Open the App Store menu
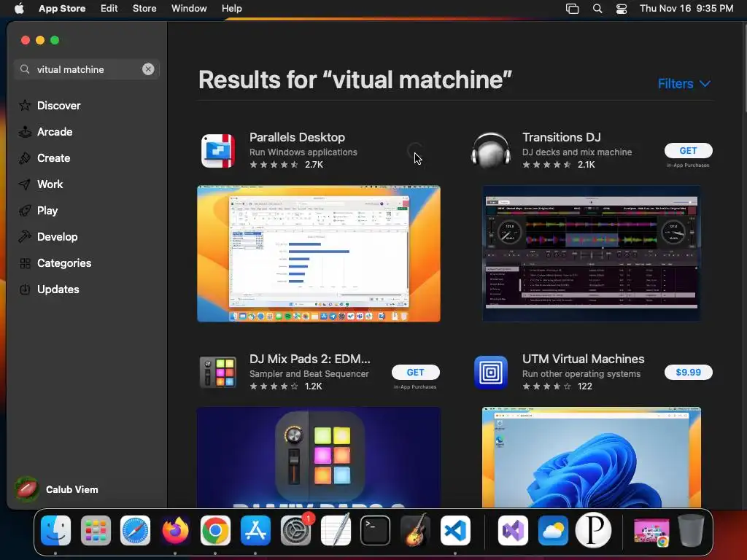This screenshot has height=560, width=747. click(x=62, y=8)
